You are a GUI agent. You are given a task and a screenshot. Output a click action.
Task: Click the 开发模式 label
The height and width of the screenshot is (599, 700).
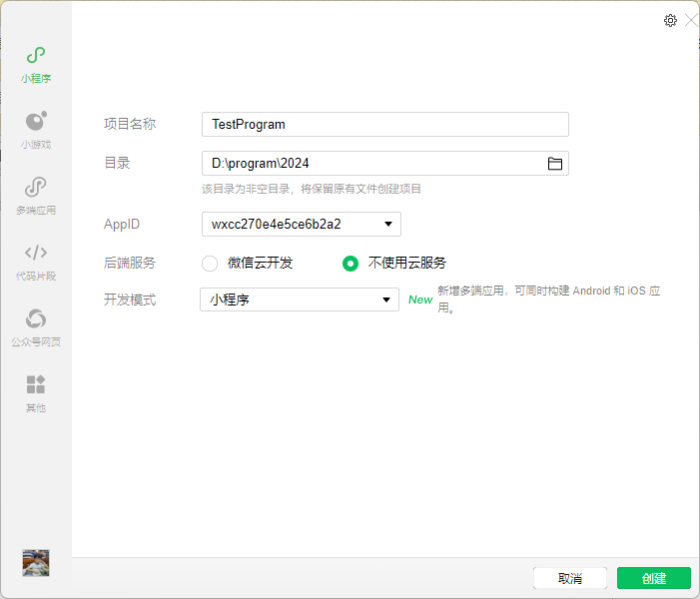pos(130,299)
